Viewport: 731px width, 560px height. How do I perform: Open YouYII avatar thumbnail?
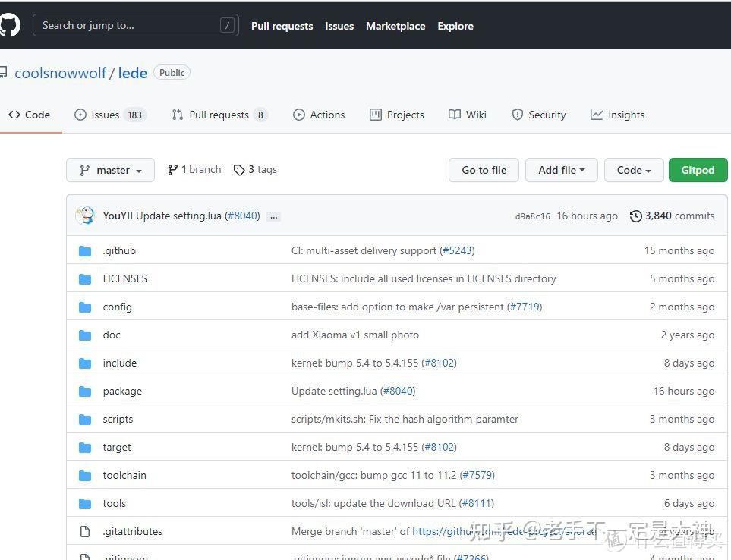click(x=85, y=216)
